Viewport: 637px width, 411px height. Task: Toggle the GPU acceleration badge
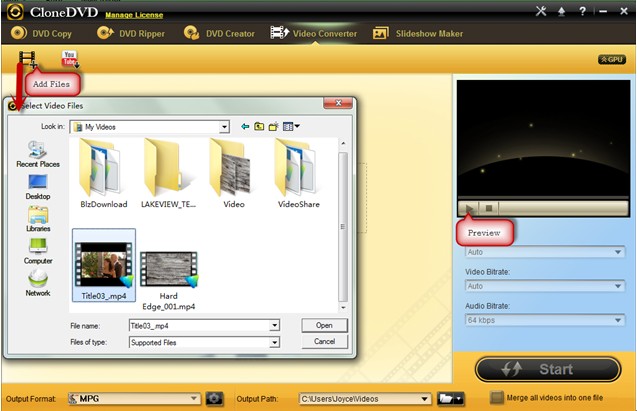612,60
